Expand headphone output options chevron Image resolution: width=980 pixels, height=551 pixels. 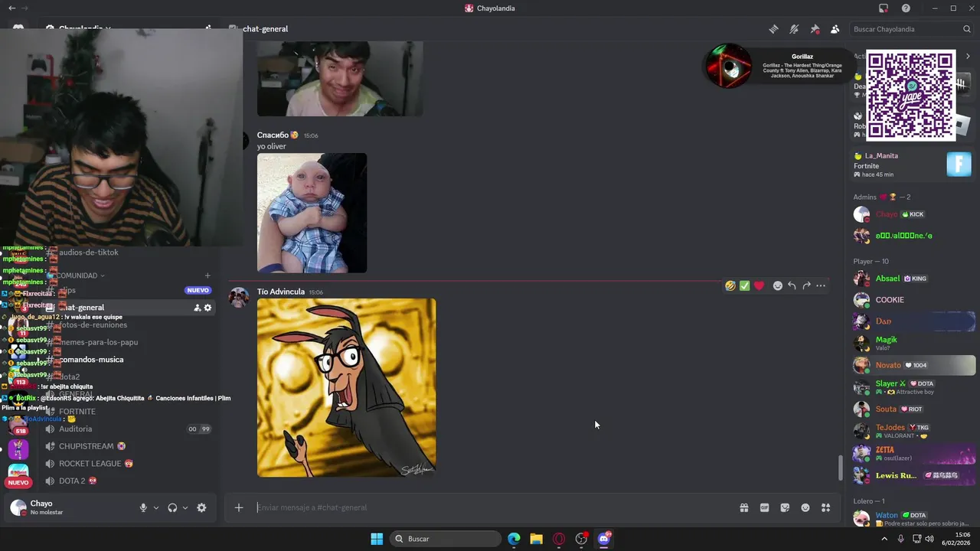tap(185, 507)
